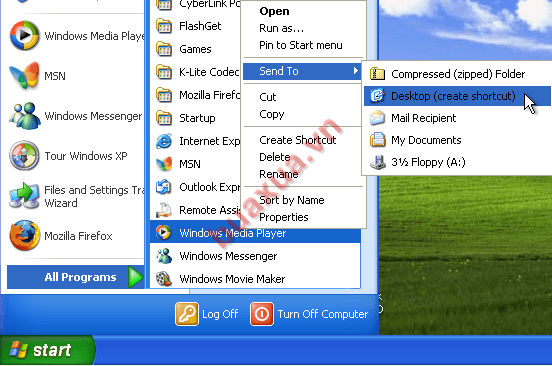Screen dimensions: 552x366
Task: Click the Turn Off Computer power icon
Action: click(262, 314)
